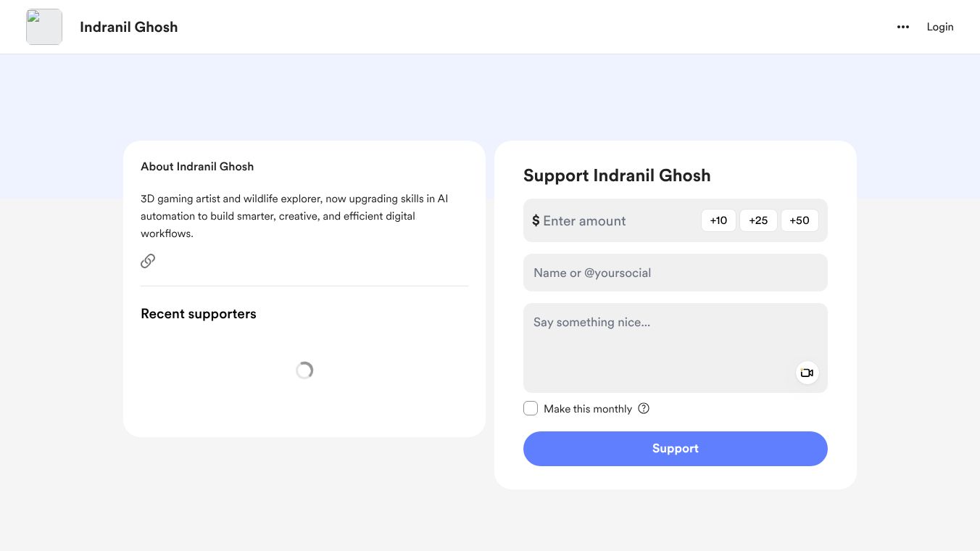Select the +25 amount button
Image resolution: width=980 pixels, height=551 pixels.
(x=758, y=220)
